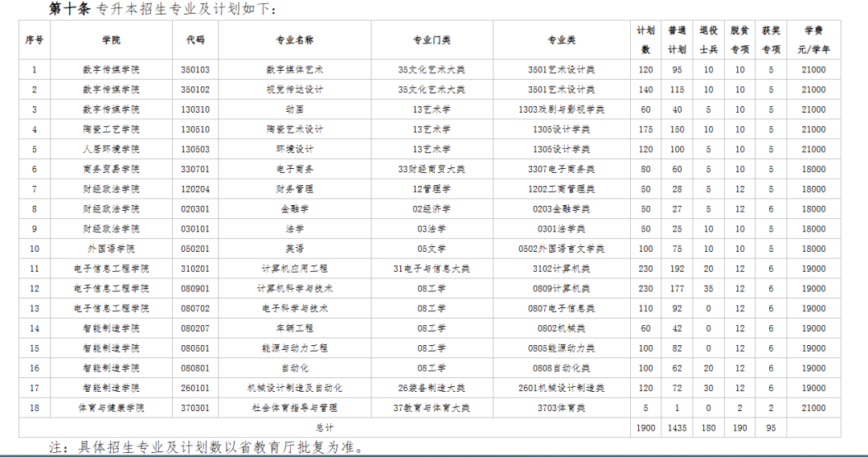Screen dimensions: 868x457
Task: Click the total regular plan 1435
Action: coord(677,428)
